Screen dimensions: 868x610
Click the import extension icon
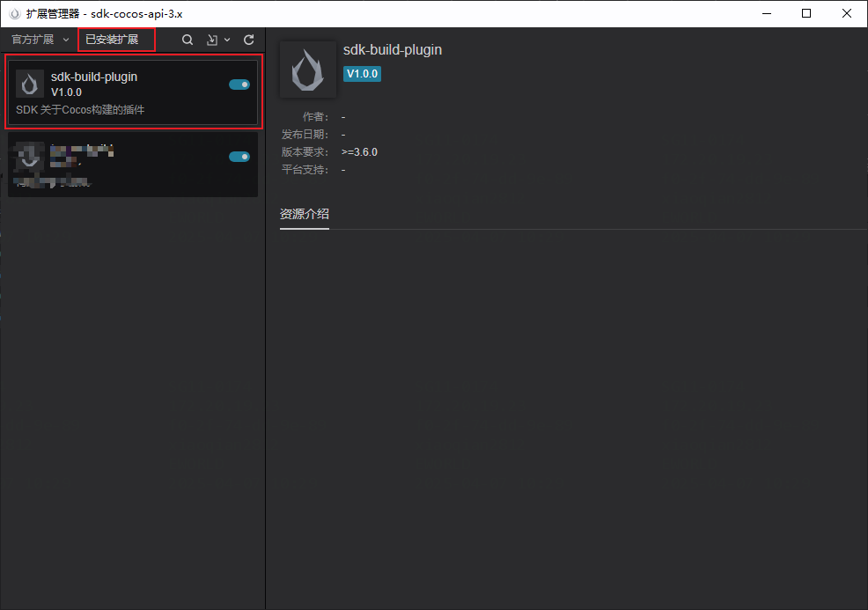point(212,40)
